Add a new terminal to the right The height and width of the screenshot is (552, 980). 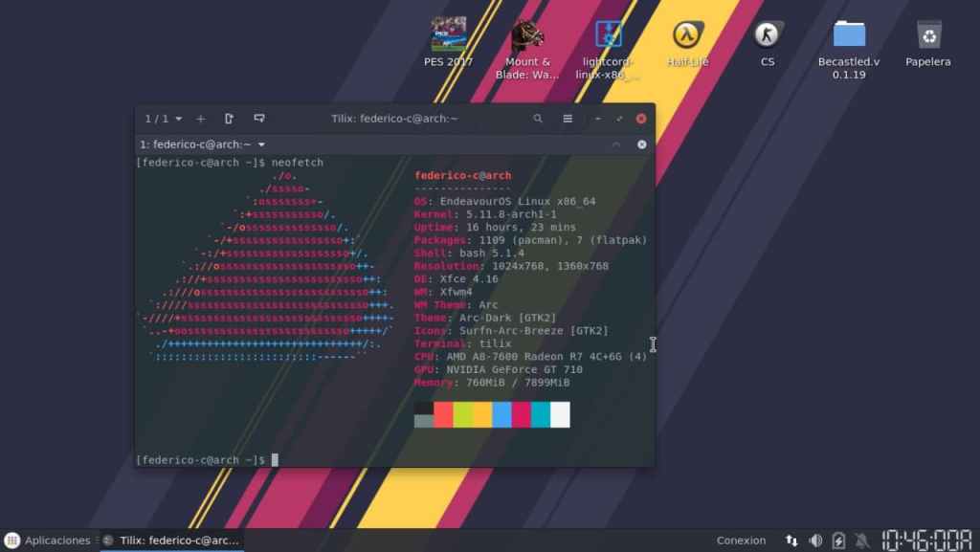tap(229, 119)
